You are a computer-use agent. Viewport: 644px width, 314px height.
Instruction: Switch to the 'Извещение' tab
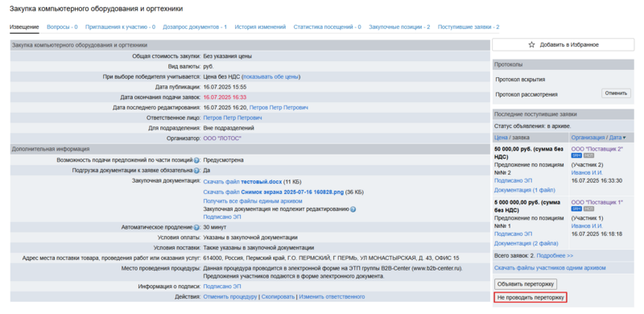pyautogui.click(x=24, y=27)
